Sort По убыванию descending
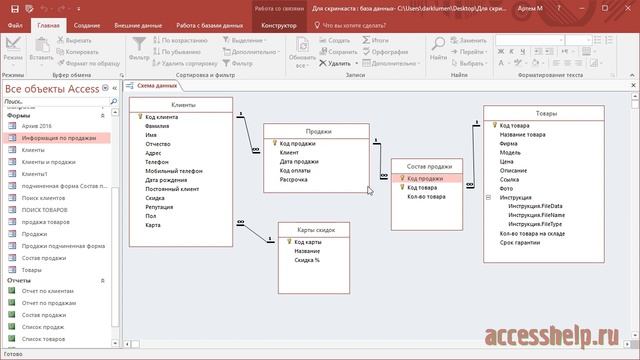This screenshot has width=640, height=360. [x=177, y=52]
